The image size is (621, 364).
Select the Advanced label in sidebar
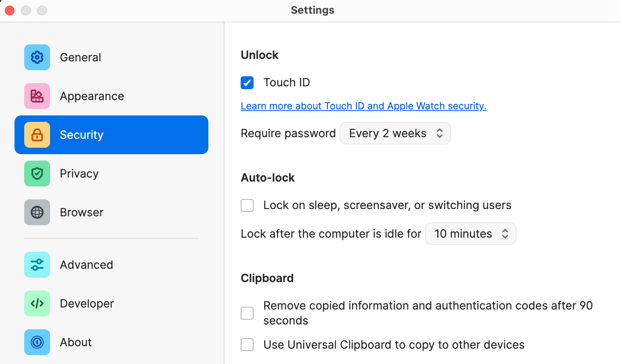[86, 265]
